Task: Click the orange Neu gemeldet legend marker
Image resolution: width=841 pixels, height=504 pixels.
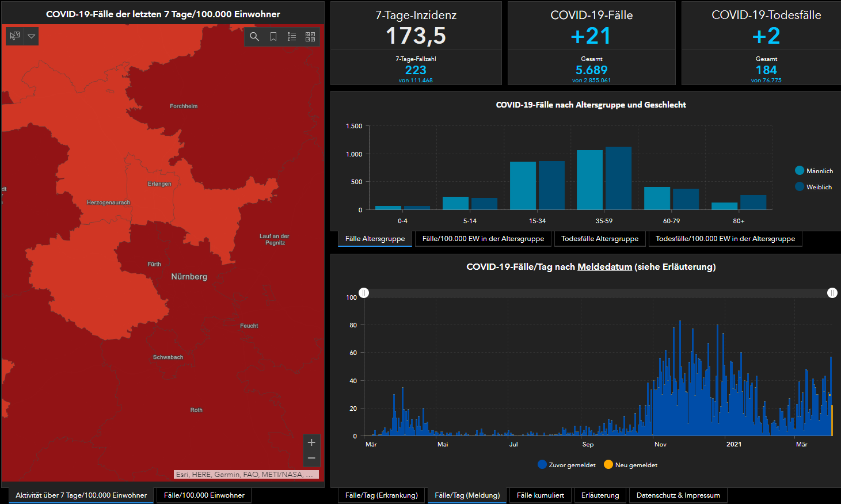Action: tap(608, 465)
